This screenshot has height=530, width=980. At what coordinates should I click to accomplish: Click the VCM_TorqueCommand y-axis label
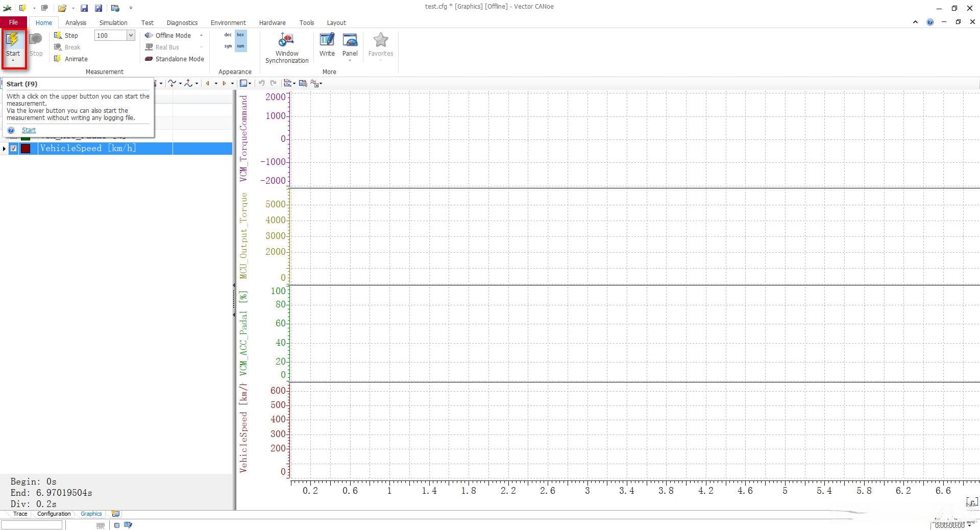tap(244, 138)
